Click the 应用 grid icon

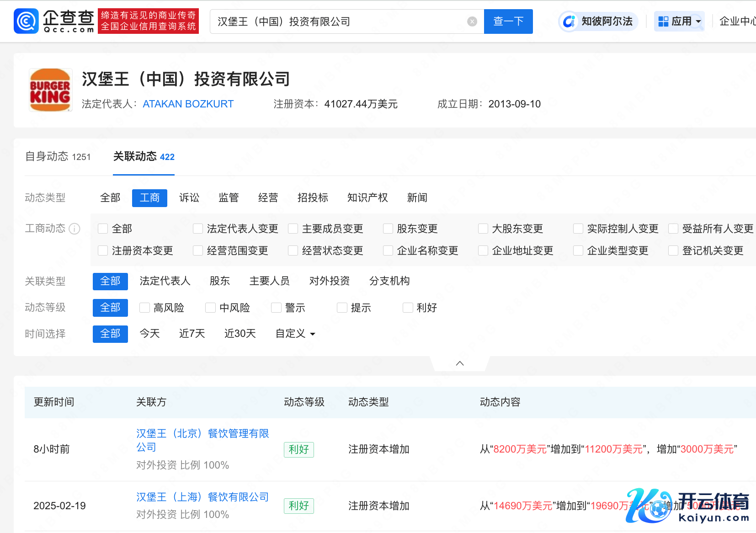663,21
